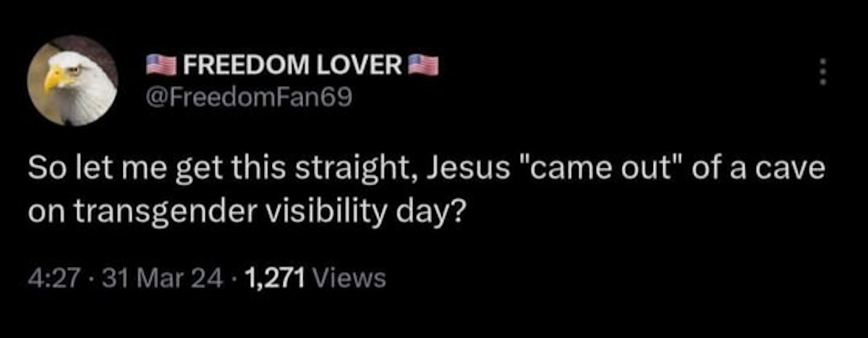
Task: Open the three-dot more options menu
Action: (x=821, y=71)
